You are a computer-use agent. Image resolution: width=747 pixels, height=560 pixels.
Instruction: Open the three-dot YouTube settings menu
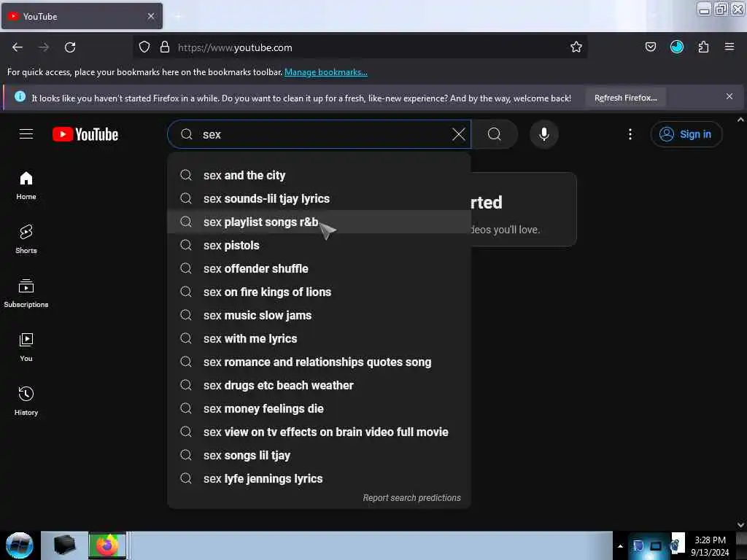(630, 134)
